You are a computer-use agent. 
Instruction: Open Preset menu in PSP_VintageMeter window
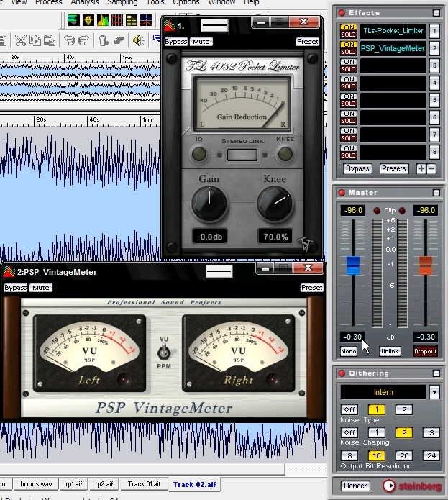[311, 288]
